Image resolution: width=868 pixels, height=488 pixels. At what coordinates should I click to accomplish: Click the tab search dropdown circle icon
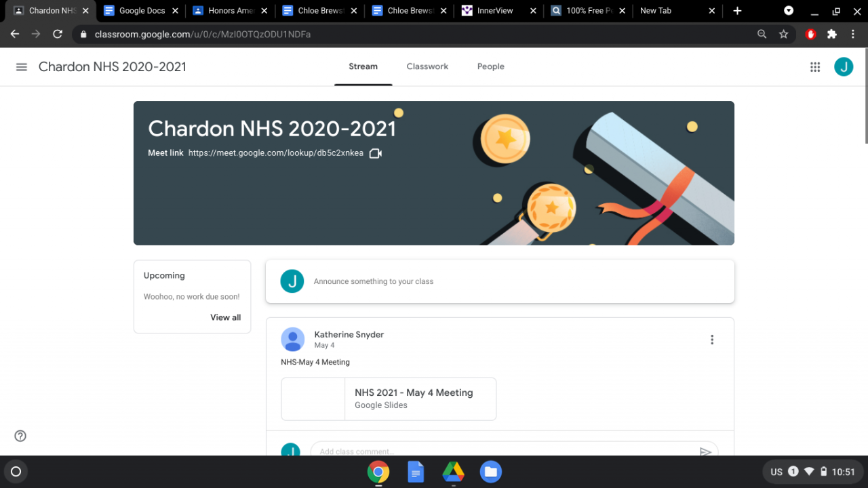tap(789, 11)
